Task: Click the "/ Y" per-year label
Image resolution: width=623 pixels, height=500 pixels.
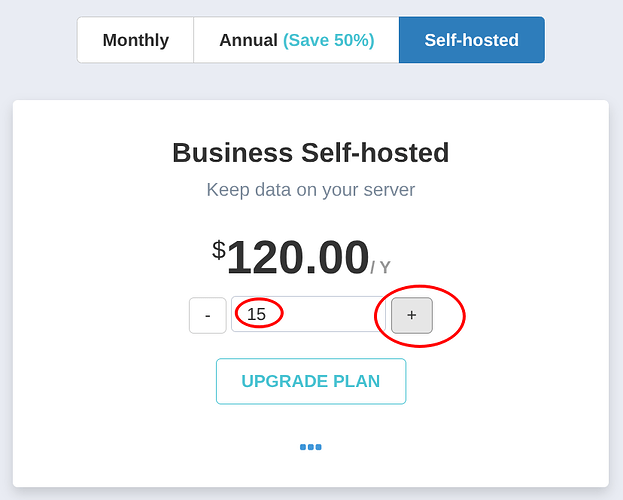Action: coord(380,268)
